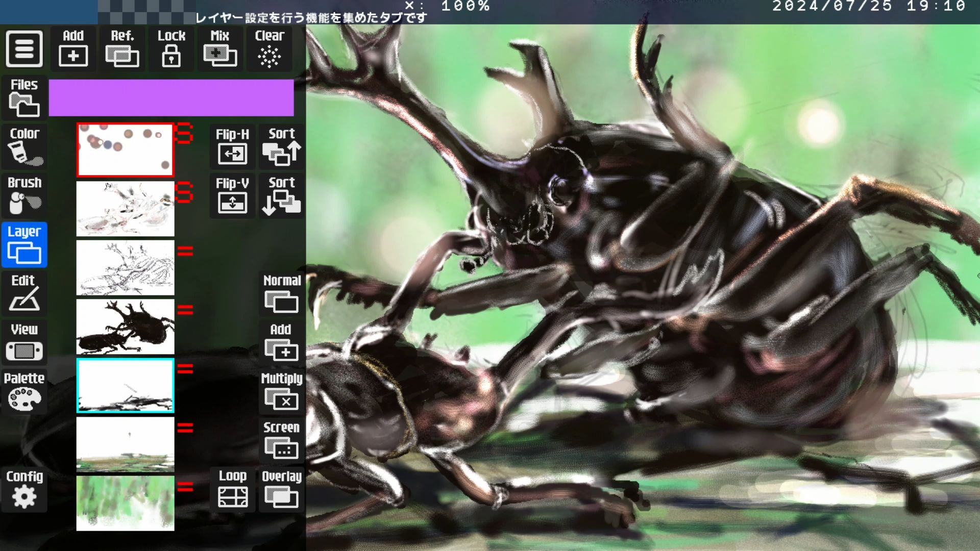Click the date and time display
980x551 pixels.
point(869,6)
